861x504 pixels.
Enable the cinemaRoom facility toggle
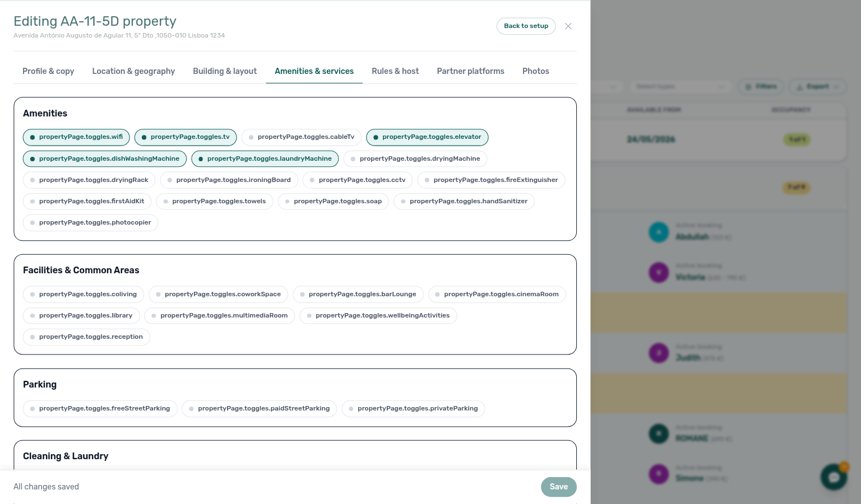(x=497, y=295)
